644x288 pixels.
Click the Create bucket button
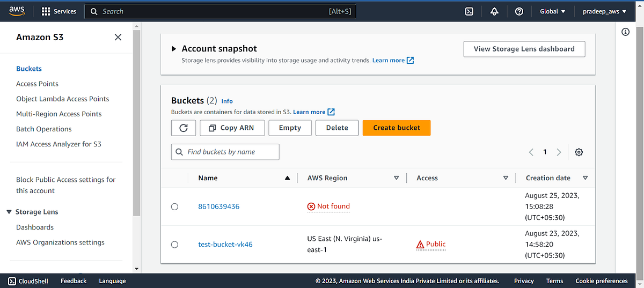click(x=397, y=128)
